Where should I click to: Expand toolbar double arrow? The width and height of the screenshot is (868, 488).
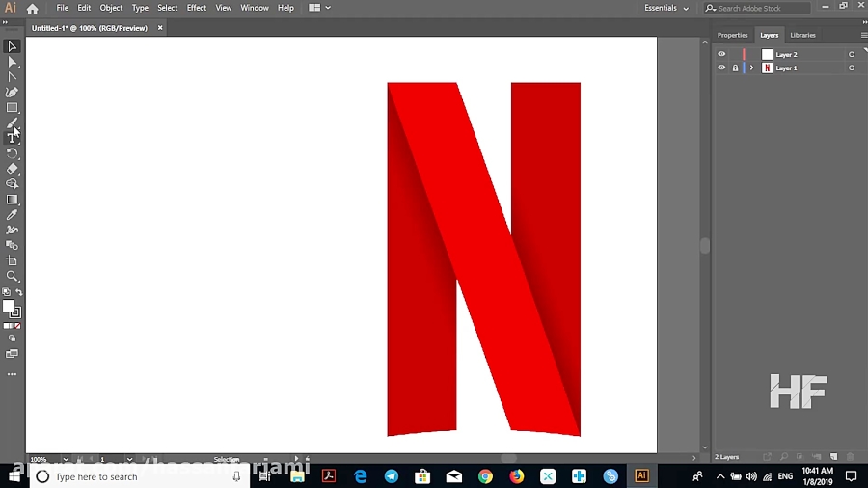tap(5, 22)
